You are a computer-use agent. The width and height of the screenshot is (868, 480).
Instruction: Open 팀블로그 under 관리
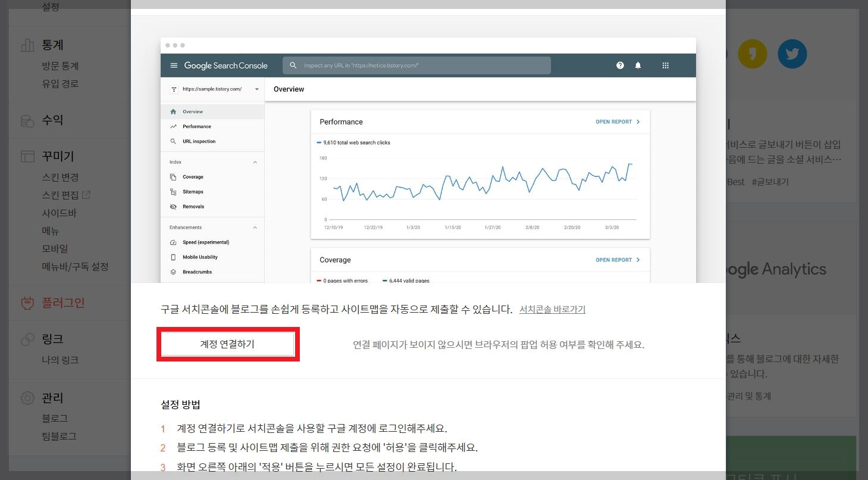pos(59,436)
